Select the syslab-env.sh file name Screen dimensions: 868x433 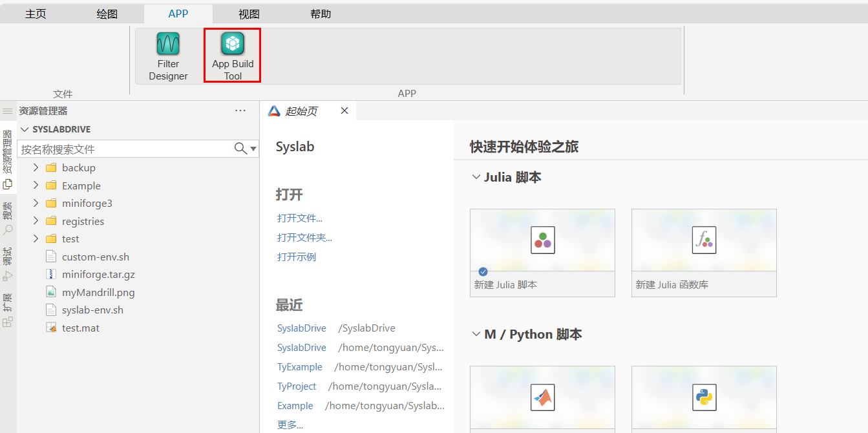(x=92, y=310)
